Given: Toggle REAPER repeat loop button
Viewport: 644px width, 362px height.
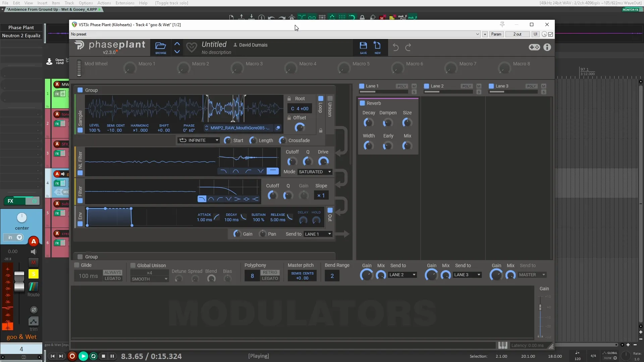Looking at the screenshot, I should tap(94, 356).
